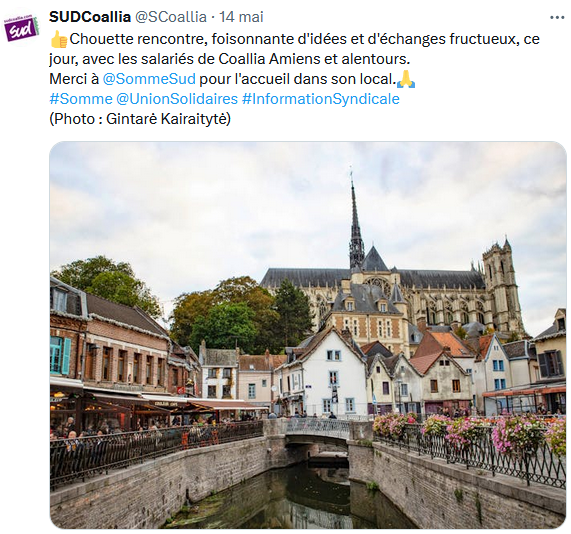Open the 14 mai timestamp link
Screen dimensions: 571x534
(241, 17)
